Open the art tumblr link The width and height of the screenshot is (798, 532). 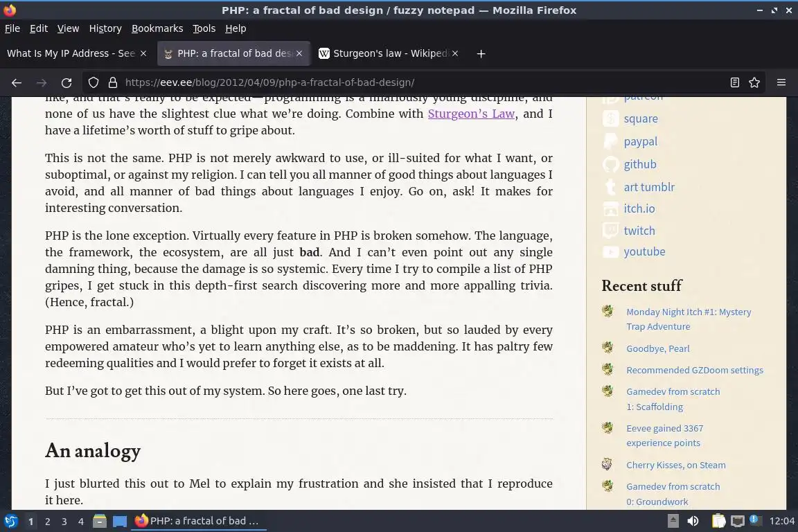[x=649, y=187]
